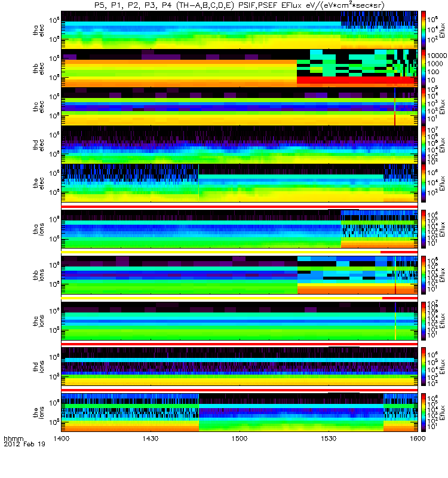Click the thd ions spectrogram panel

240,366
